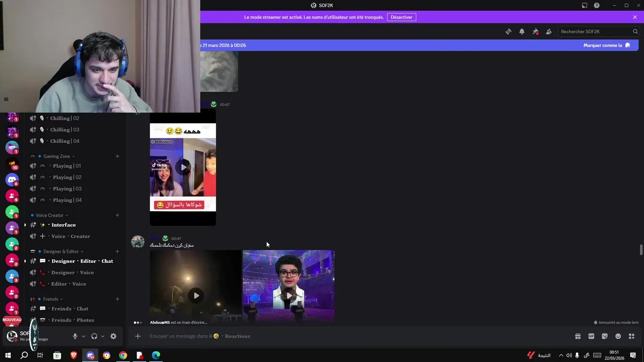Screen dimensions: 644x362
Task: Open Windows taskbar search
Action: (24, 355)
